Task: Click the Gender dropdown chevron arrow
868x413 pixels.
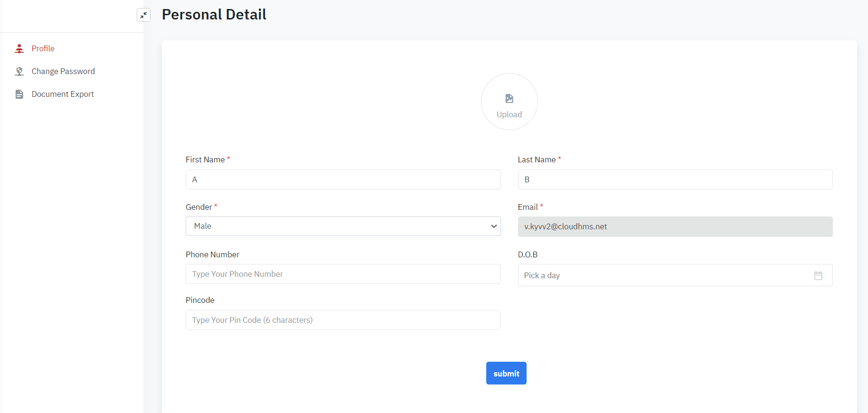Action: point(493,226)
